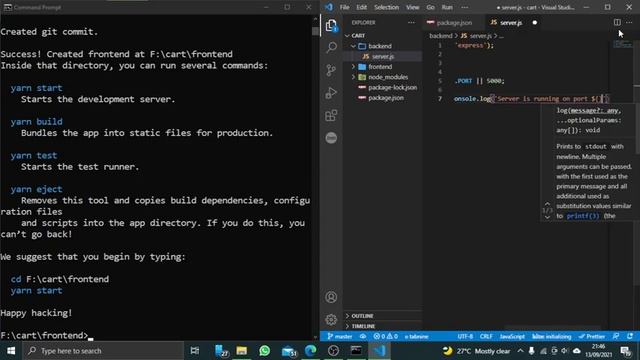
Task: Open OBS Studio from the taskbar
Action: point(333,351)
